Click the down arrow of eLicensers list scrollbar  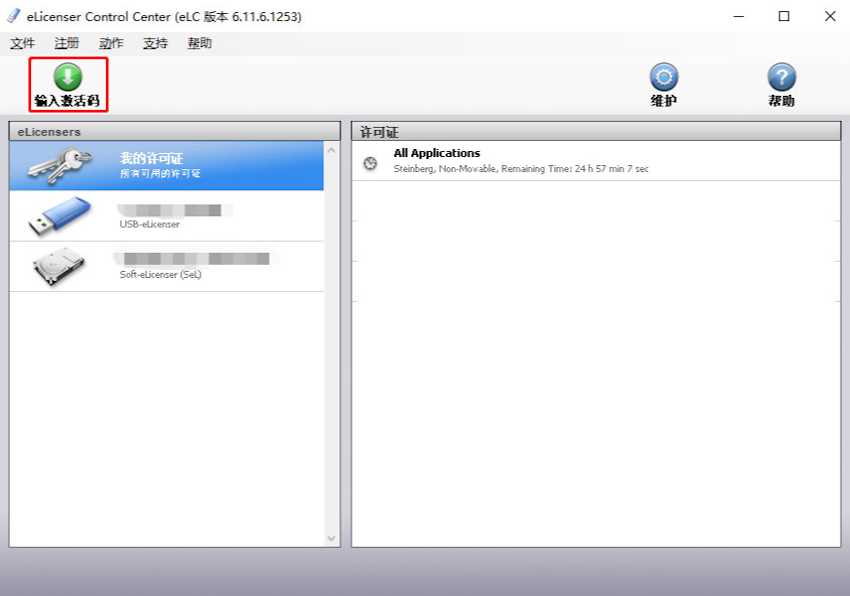click(332, 538)
